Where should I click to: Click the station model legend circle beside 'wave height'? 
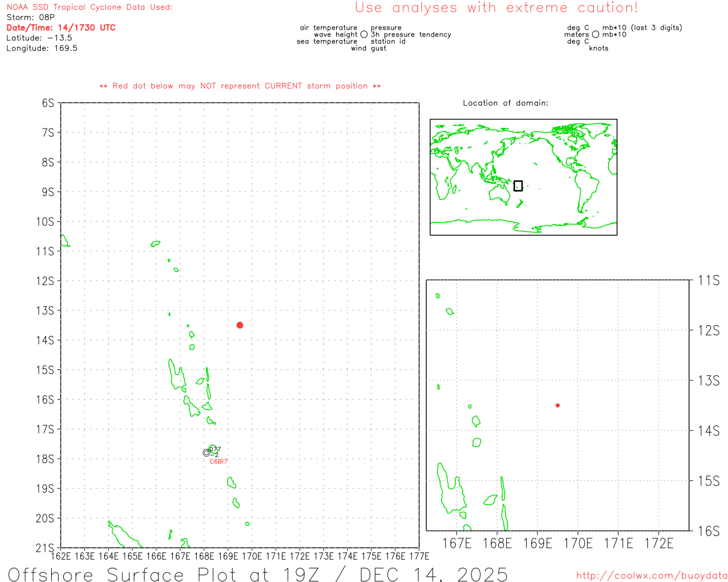pos(364,35)
